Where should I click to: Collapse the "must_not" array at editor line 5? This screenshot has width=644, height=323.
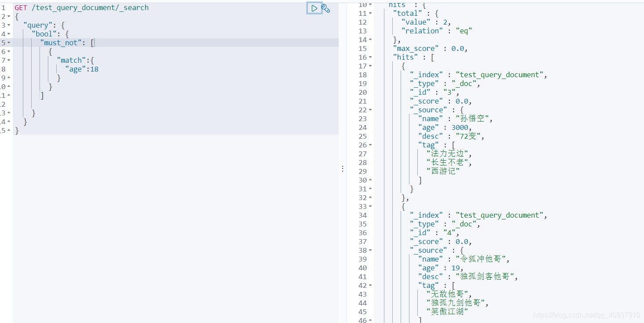tap(9, 43)
